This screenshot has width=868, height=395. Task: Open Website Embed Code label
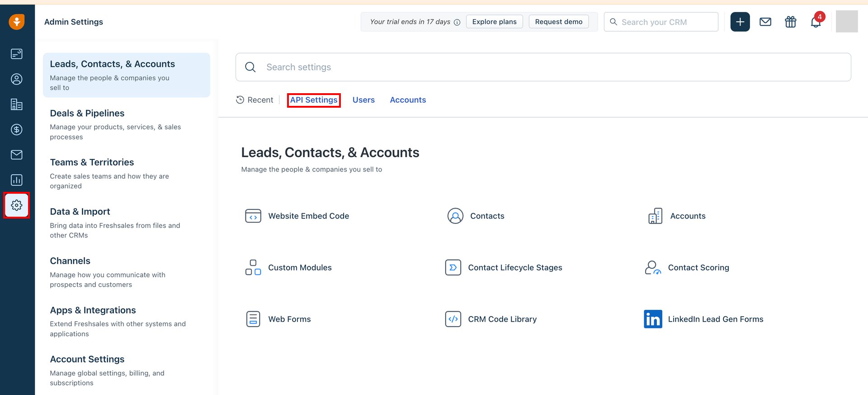(309, 216)
